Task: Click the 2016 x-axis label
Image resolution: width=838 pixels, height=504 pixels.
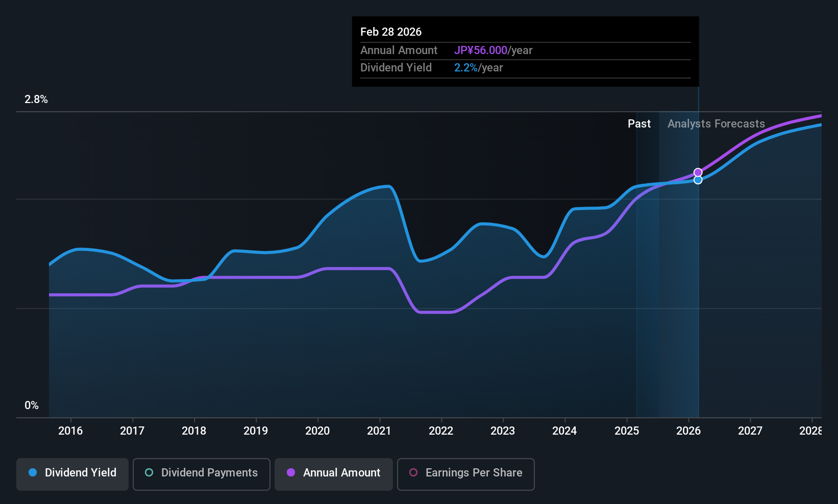Action: (x=70, y=431)
